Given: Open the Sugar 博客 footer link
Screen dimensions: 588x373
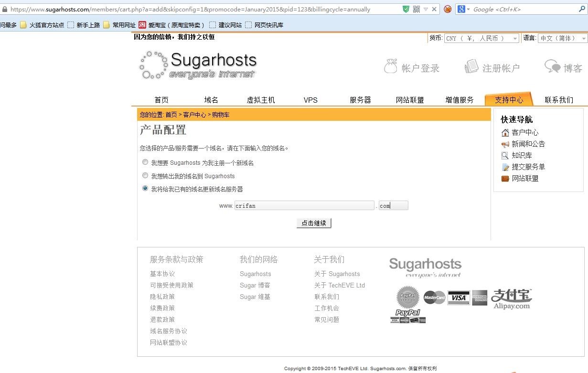Looking at the screenshot, I should [x=255, y=285].
